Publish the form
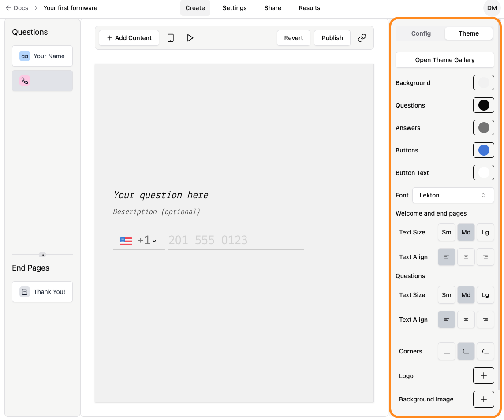 point(332,38)
